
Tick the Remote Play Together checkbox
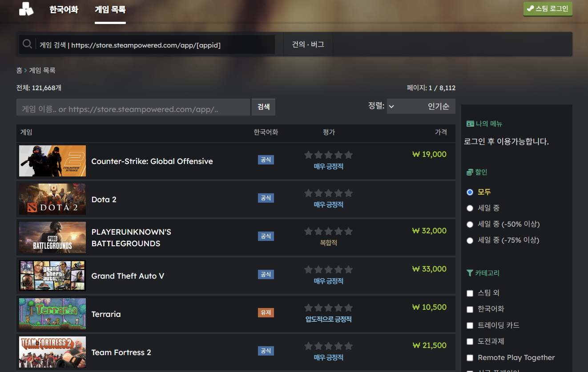pyautogui.click(x=470, y=357)
